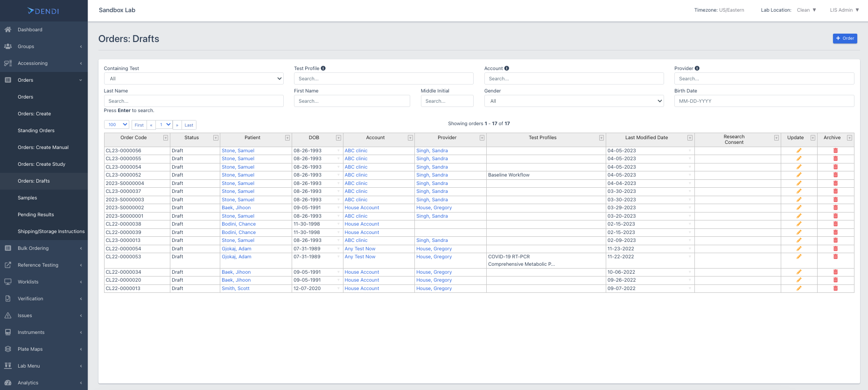Focus the First Name search field
Image resolution: width=868 pixels, height=390 pixels.
(352, 101)
